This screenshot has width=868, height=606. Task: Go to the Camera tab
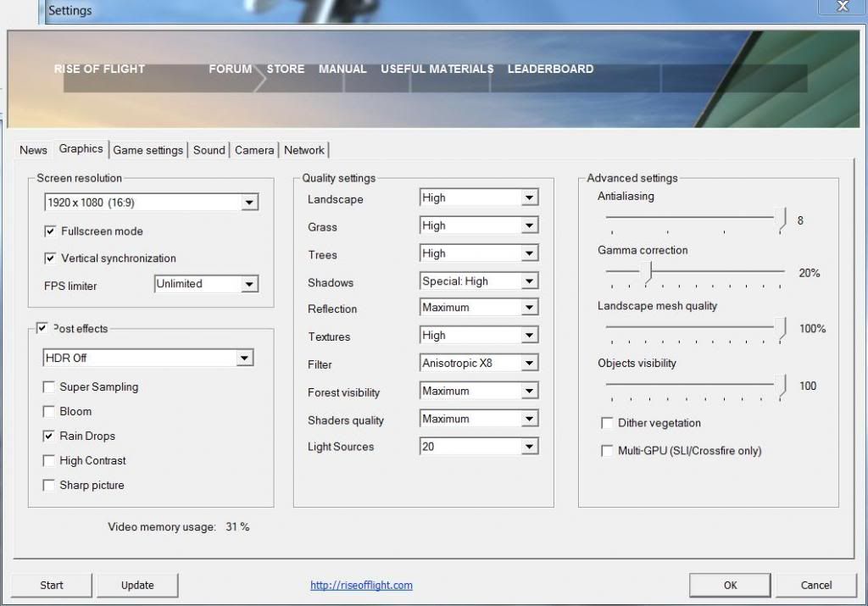254,150
